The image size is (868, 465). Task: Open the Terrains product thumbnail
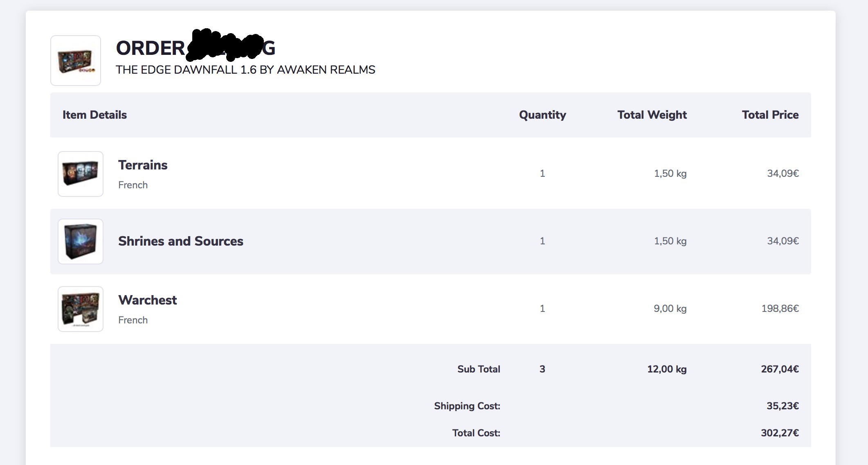[x=81, y=174]
